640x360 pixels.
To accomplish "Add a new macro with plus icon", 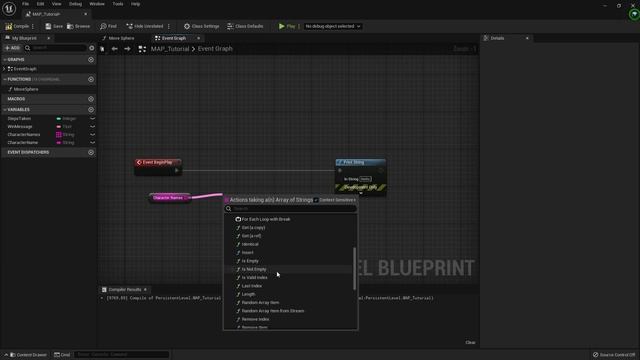I will tap(91, 99).
